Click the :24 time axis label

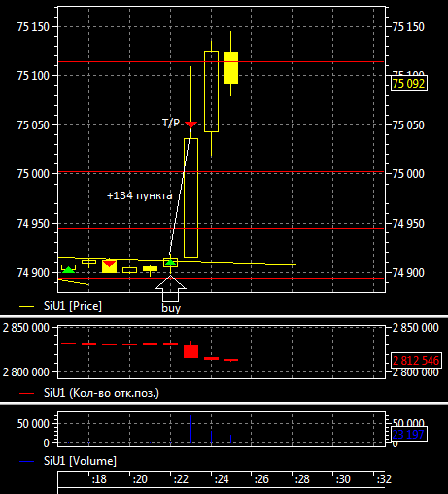(222, 479)
